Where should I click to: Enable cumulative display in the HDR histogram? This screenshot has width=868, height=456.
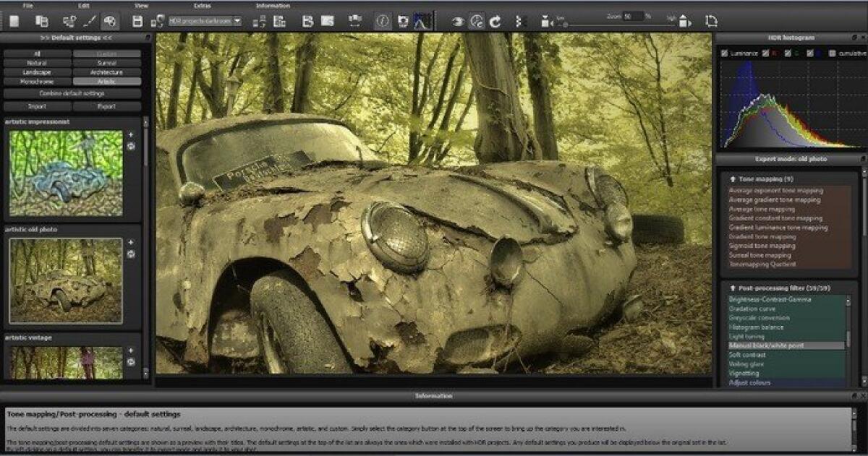832,53
